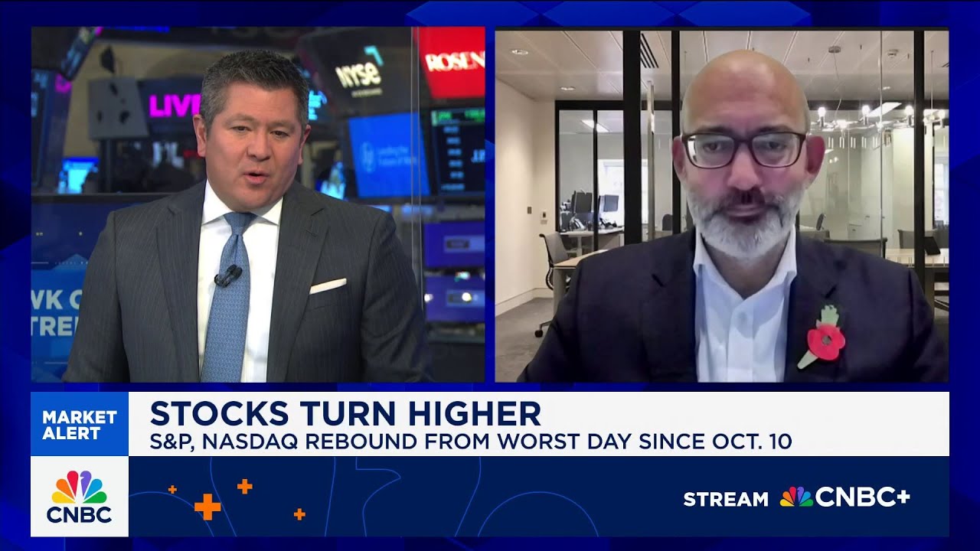Viewport: 980px width, 551px height.
Task: Click the word "STREAM" in the banner
Action: tap(726, 500)
